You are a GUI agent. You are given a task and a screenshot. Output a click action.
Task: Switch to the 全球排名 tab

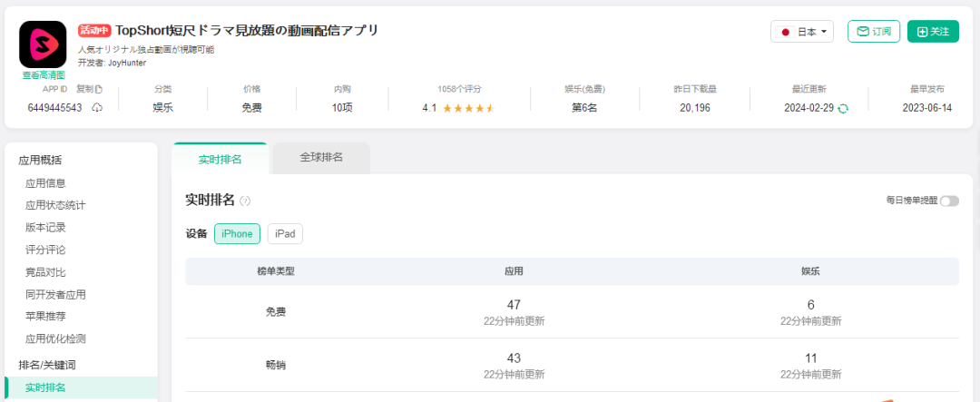coord(321,158)
